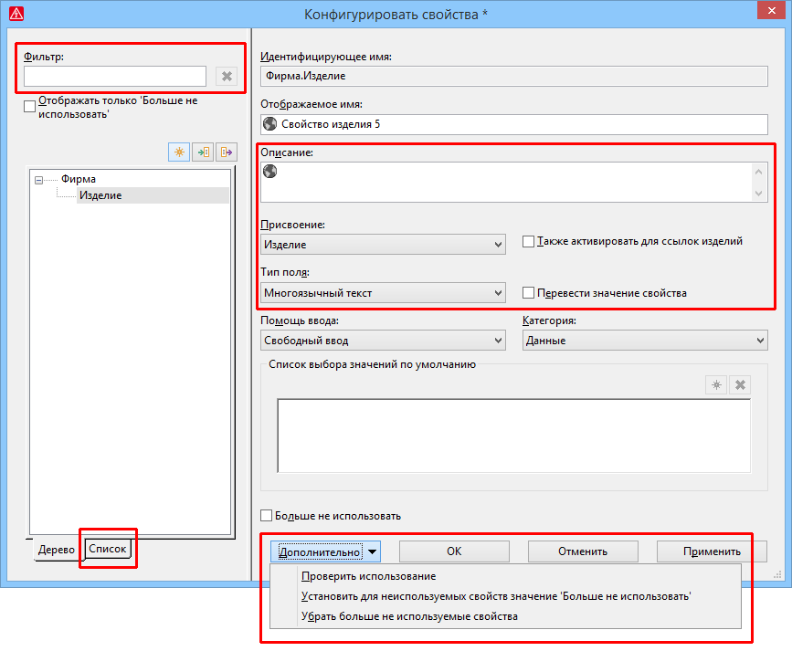
Task: Click into the Фильтр input field
Action: click(115, 77)
